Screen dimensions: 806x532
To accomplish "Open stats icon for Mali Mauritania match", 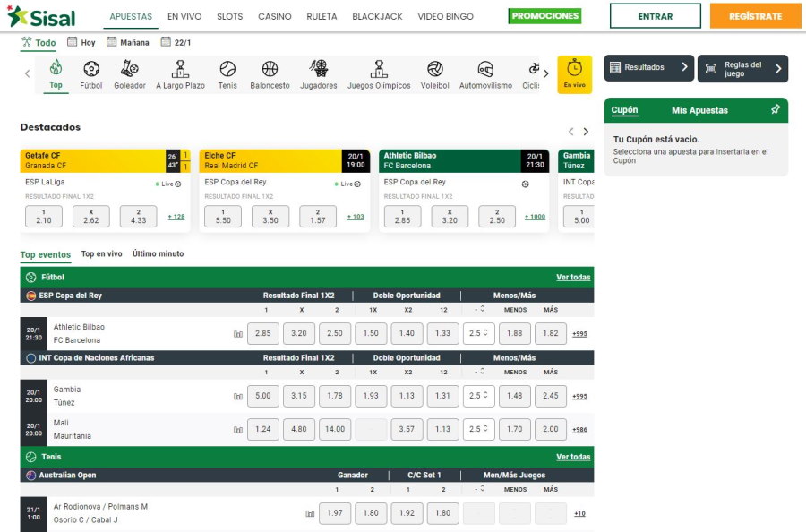I will 238,430.
